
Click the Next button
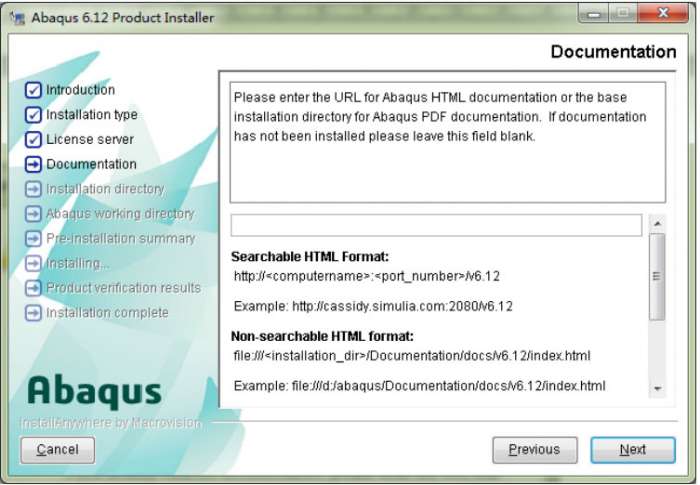pyautogui.click(x=633, y=450)
